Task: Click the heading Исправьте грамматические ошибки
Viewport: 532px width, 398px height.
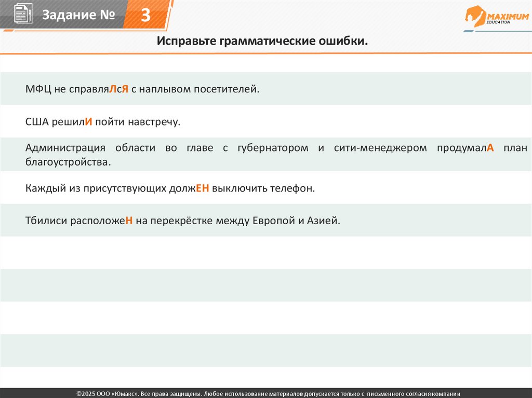Action: click(x=262, y=41)
